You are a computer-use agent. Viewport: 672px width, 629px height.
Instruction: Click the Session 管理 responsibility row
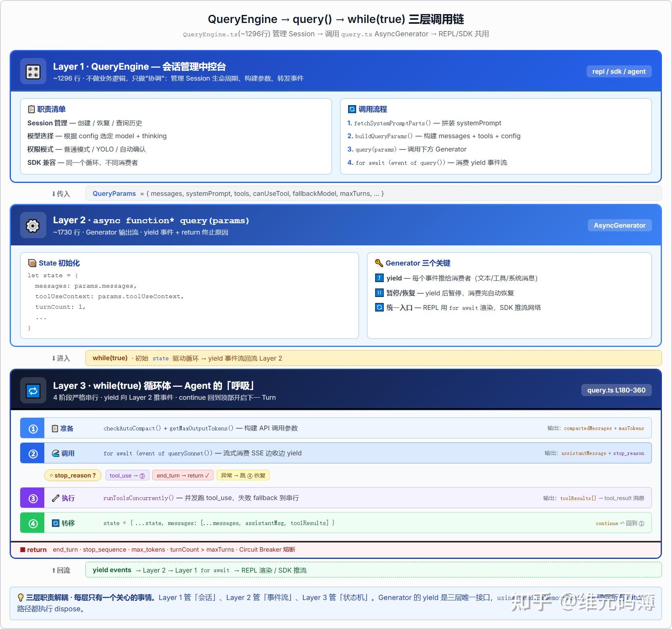pos(85,123)
